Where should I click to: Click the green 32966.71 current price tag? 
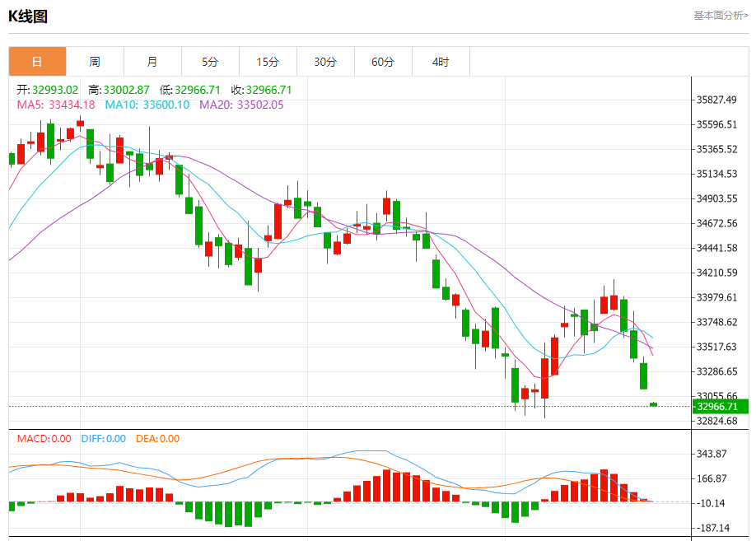(721, 407)
